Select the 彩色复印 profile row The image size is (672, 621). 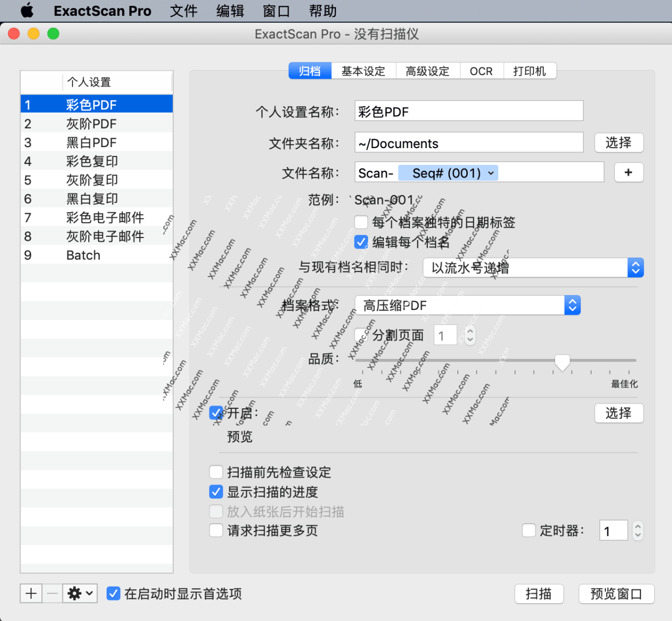click(x=97, y=161)
